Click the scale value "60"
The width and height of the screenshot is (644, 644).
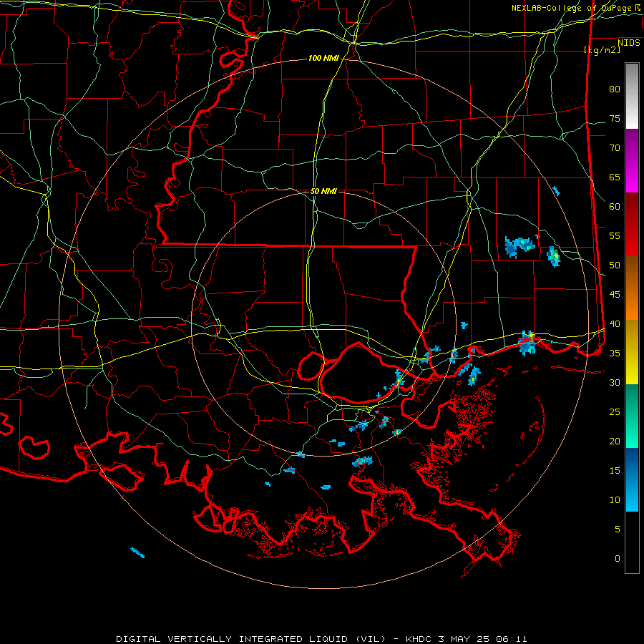pyautogui.click(x=615, y=207)
